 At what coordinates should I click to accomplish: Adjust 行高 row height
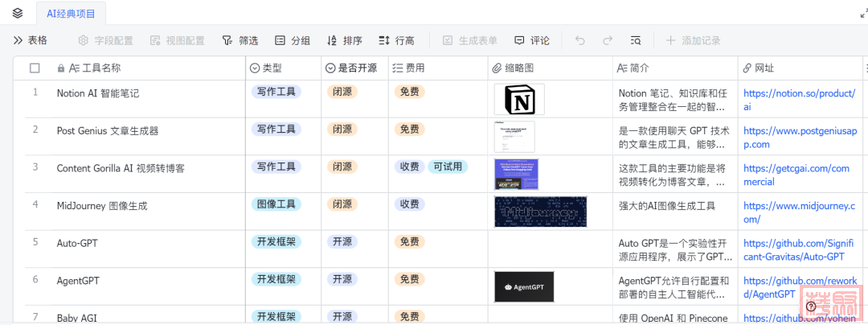396,40
